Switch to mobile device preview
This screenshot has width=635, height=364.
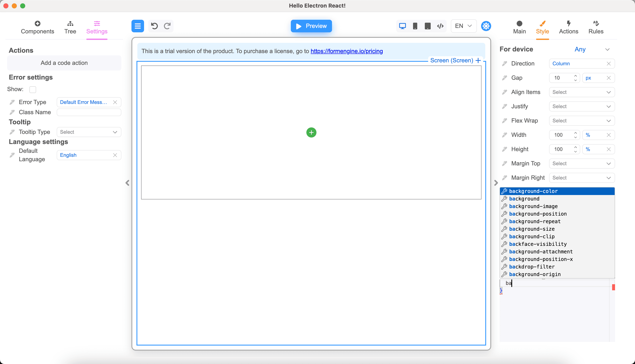pos(415,26)
